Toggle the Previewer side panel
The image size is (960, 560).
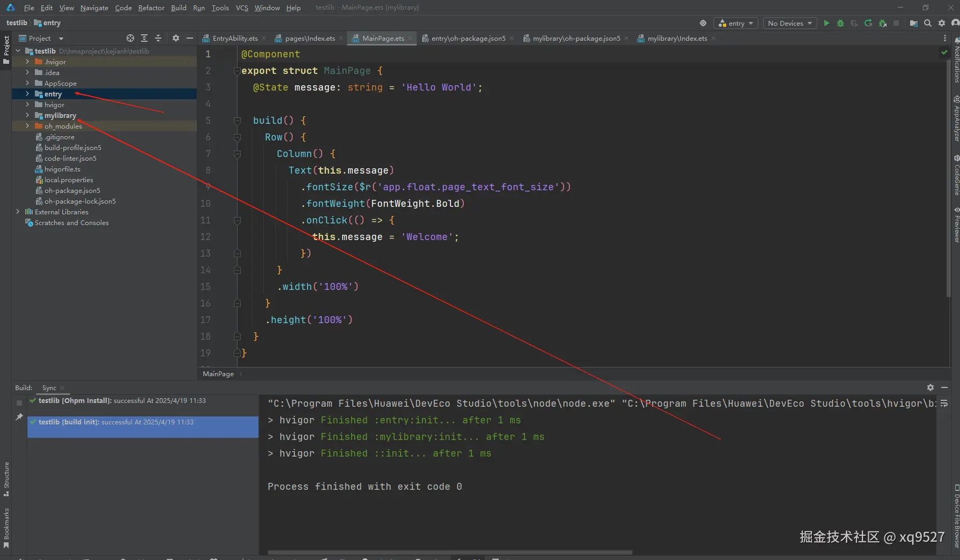(x=956, y=225)
